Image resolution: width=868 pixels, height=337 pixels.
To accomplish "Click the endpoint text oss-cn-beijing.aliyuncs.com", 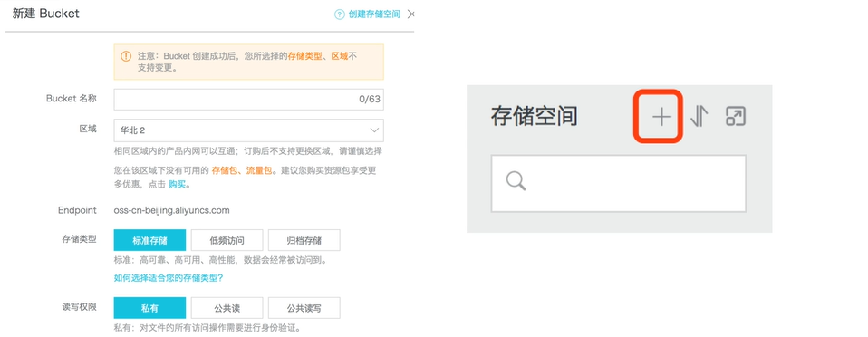I will 171,210.
